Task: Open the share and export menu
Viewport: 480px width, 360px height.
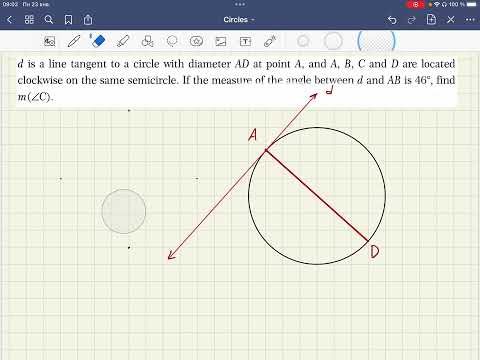Action: coord(88,20)
